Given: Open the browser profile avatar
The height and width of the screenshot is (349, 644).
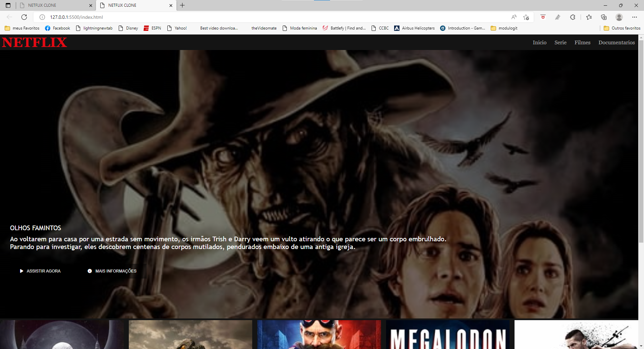Looking at the screenshot, I should (x=619, y=17).
